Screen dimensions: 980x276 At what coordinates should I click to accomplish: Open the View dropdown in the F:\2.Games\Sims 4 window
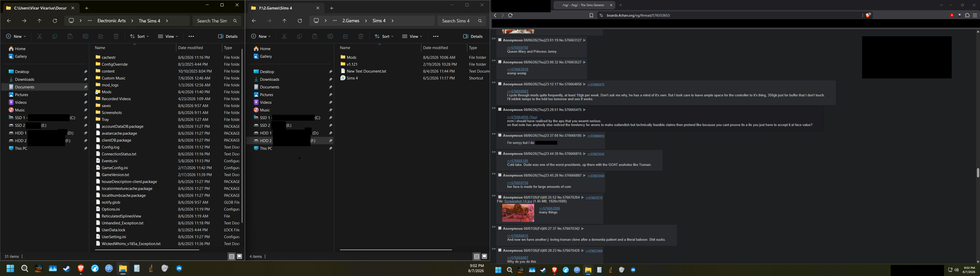click(x=413, y=36)
